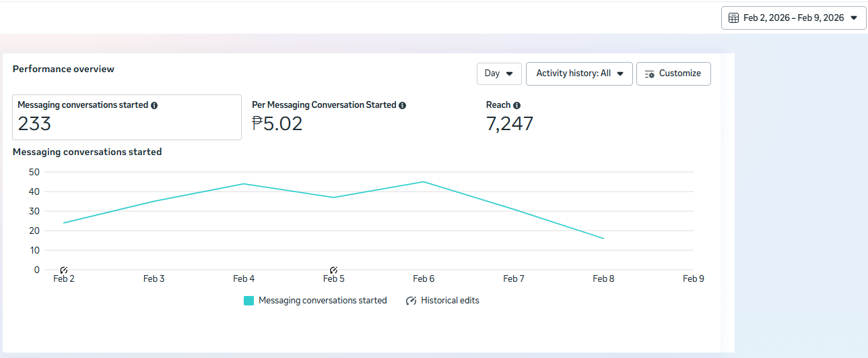Select the Reach metric value 7,247
The image size is (868, 358).
[x=509, y=124]
